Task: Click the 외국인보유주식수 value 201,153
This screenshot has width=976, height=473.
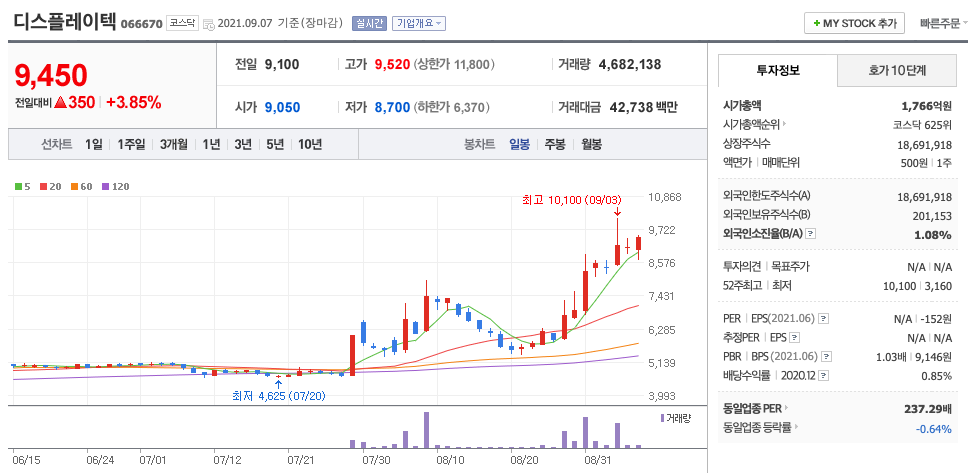Action: pos(933,215)
